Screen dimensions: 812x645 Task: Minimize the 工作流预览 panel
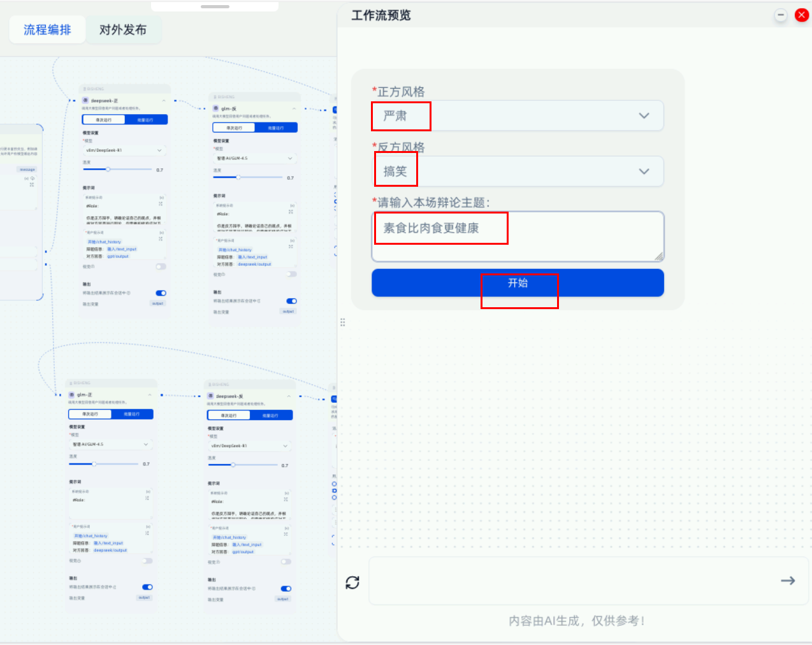tap(781, 15)
